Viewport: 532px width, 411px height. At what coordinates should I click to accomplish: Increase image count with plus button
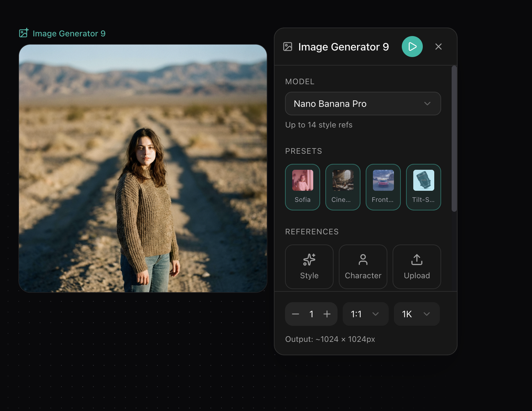click(327, 314)
